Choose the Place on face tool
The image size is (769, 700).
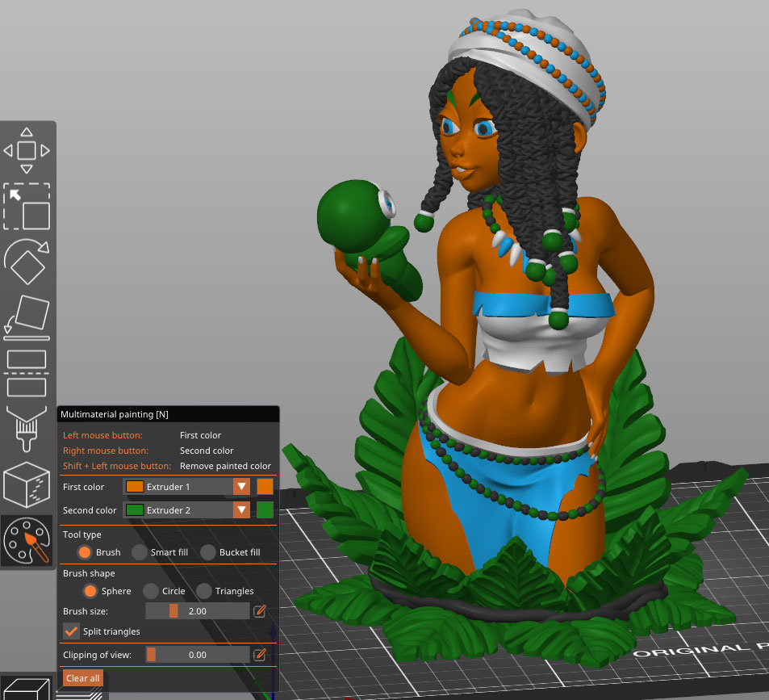pyautogui.click(x=27, y=317)
